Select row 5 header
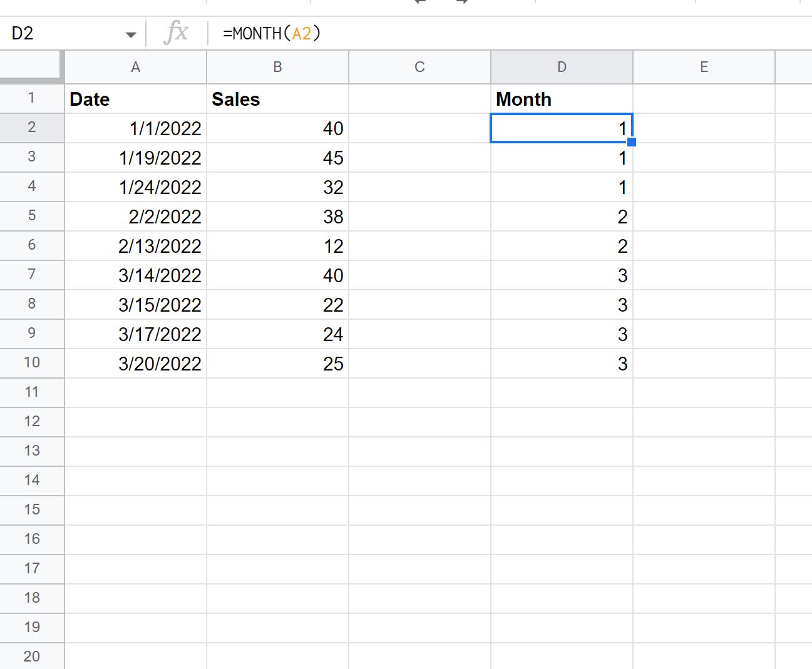 pyautogui.click(x=31, y=216)
